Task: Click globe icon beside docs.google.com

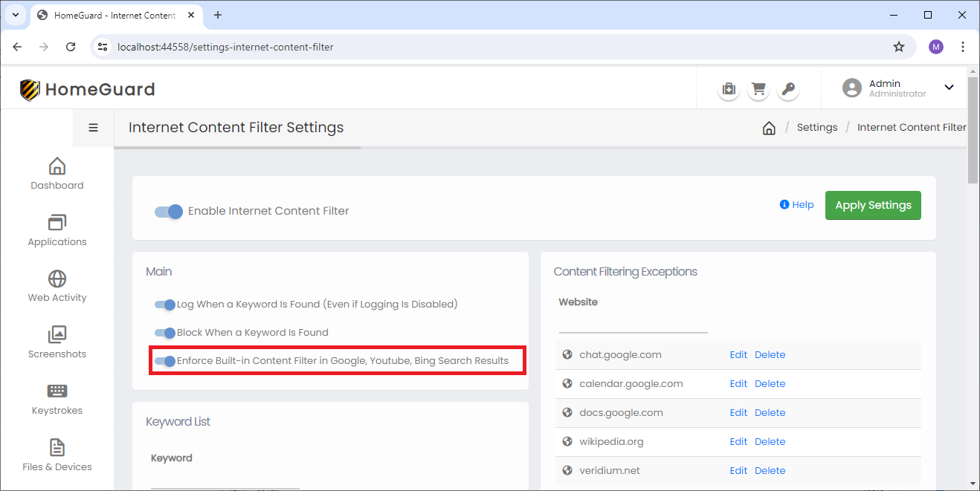Action: [568, 412]
